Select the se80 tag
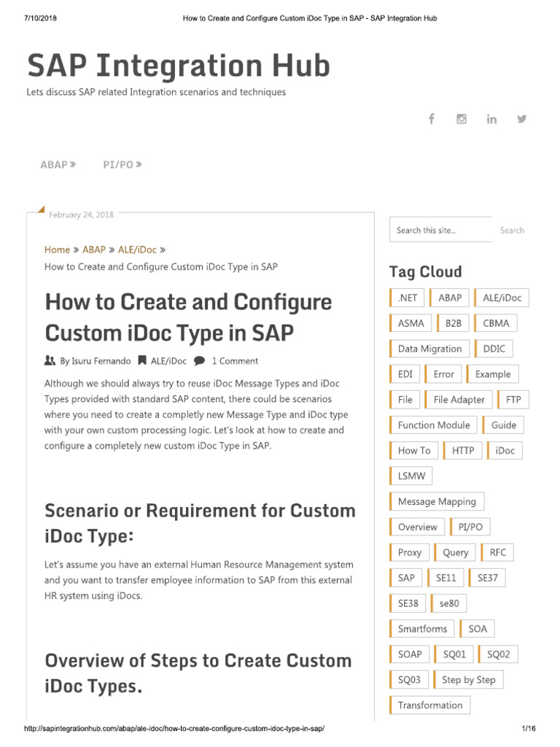 coord(448,603)
